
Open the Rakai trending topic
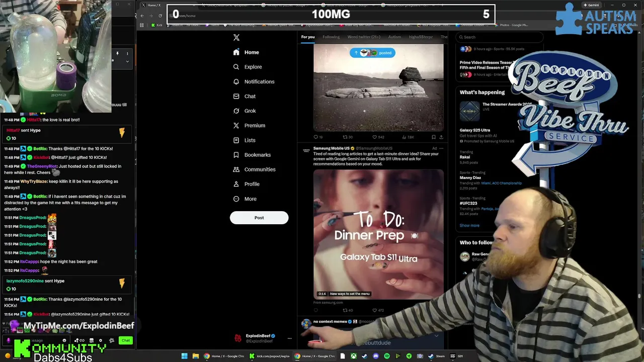point(465,157)
